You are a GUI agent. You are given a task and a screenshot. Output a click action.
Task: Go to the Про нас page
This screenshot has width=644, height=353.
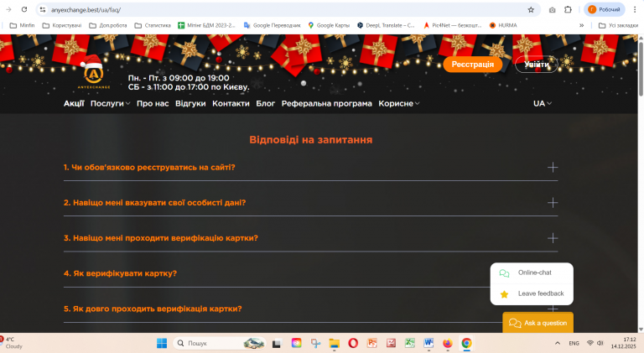point(153,103)
